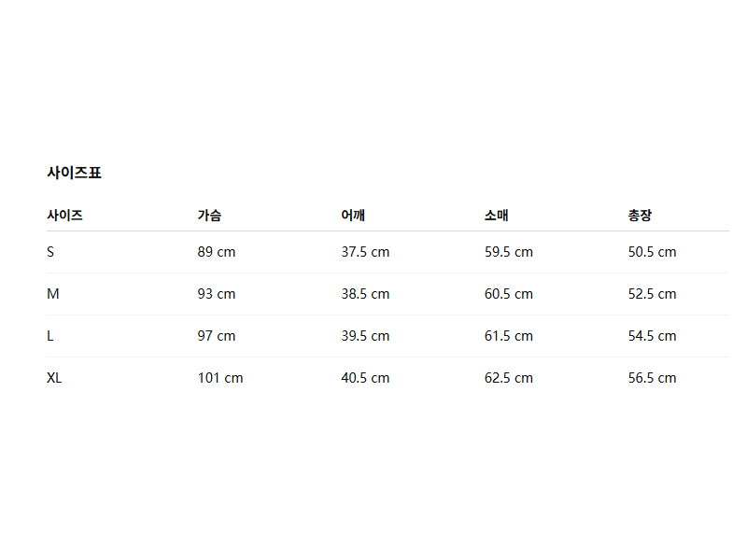Click the 가슴 column header
This screenshot has height=560, width=747.
tap(209, 216)
